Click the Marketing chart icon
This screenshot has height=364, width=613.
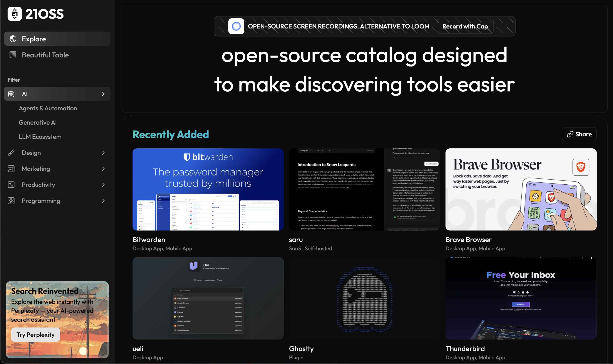point(11,169)
